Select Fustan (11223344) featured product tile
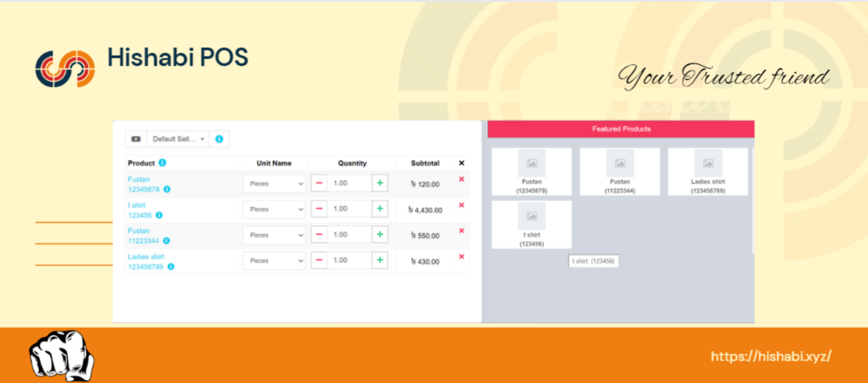 coord(619,171)
